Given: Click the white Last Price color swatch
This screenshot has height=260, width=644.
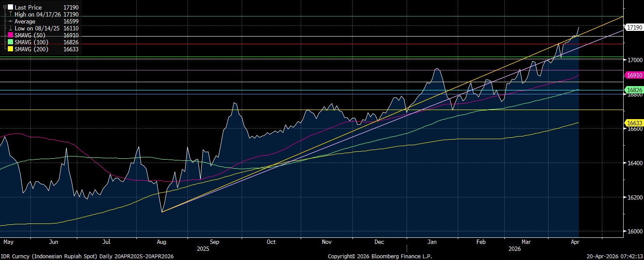Looking at the screenshot, I should point(10,7).
